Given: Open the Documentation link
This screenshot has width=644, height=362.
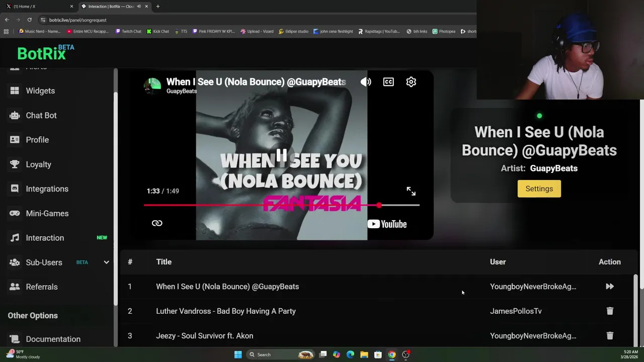Looking at the screenshot, I should click(x=53, y=339).
